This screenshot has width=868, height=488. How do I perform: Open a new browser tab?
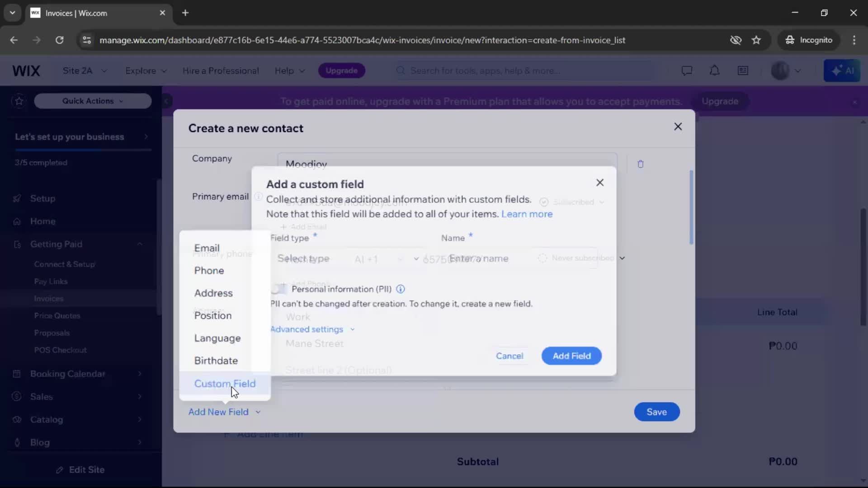pos(185,13)
